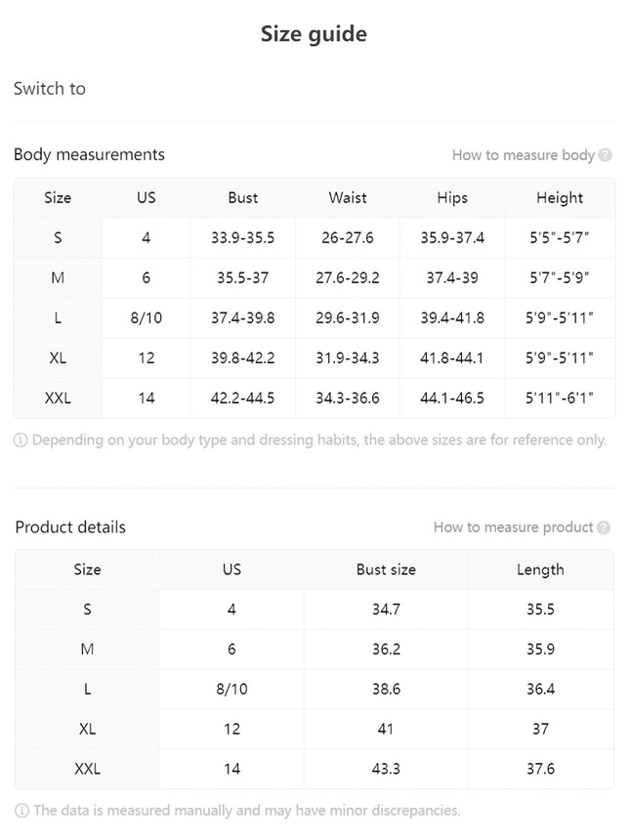
Task: Select the M size cell in Body measurements
Action: coord(58,278)
